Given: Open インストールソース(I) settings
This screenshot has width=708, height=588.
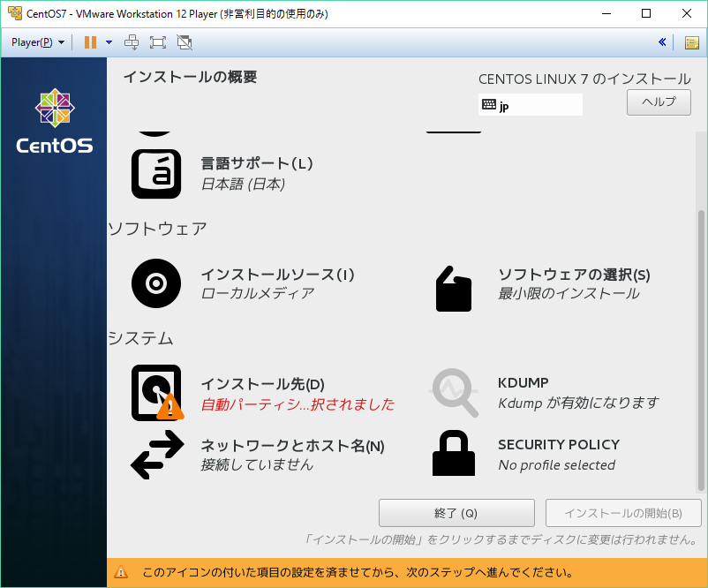Looking at the screenshot, I should [277, 274].
